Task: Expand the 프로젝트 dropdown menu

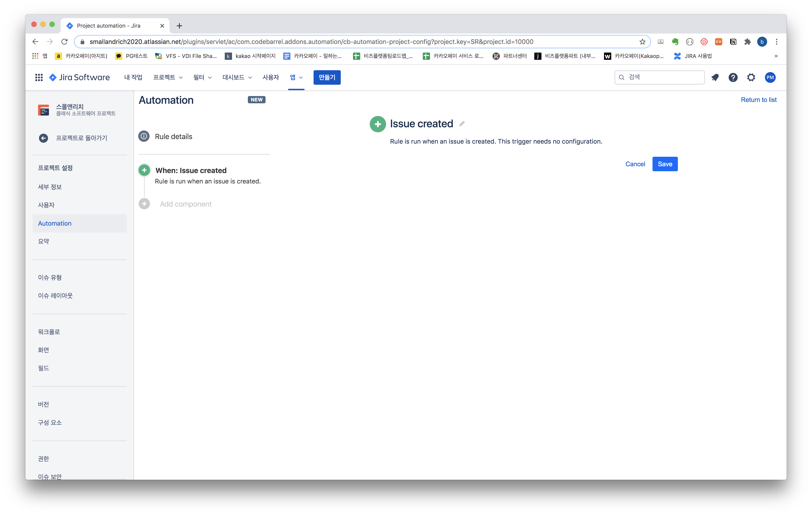Action: [x=168, y=77]
